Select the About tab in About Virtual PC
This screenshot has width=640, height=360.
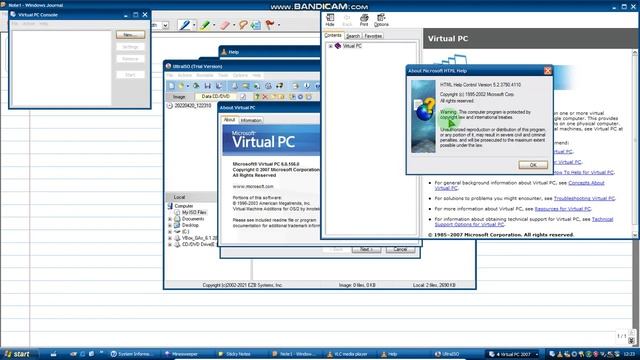click(229, 120)
